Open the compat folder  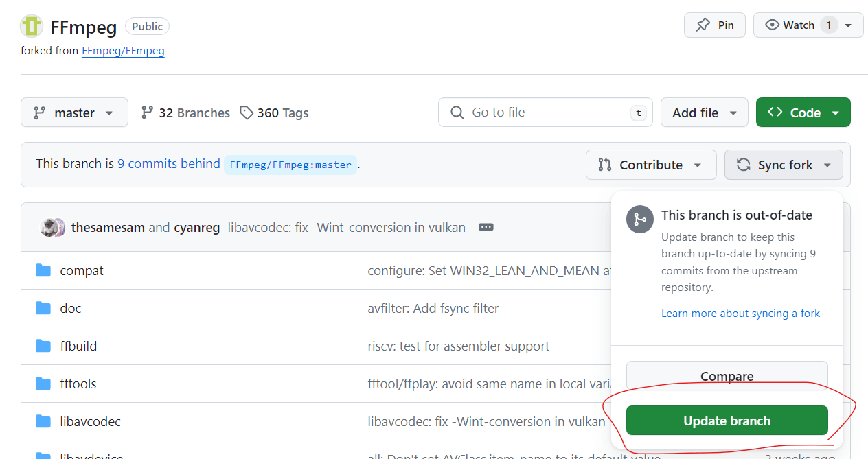82,270
